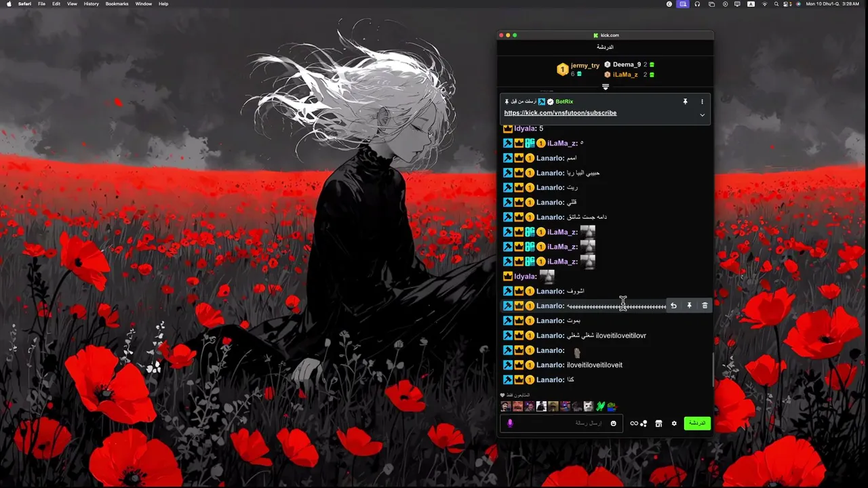Screen dimensions: 868x488
Task: Open the kick.com/vnsfutoon/subscribe link
Action: point(560,113)
